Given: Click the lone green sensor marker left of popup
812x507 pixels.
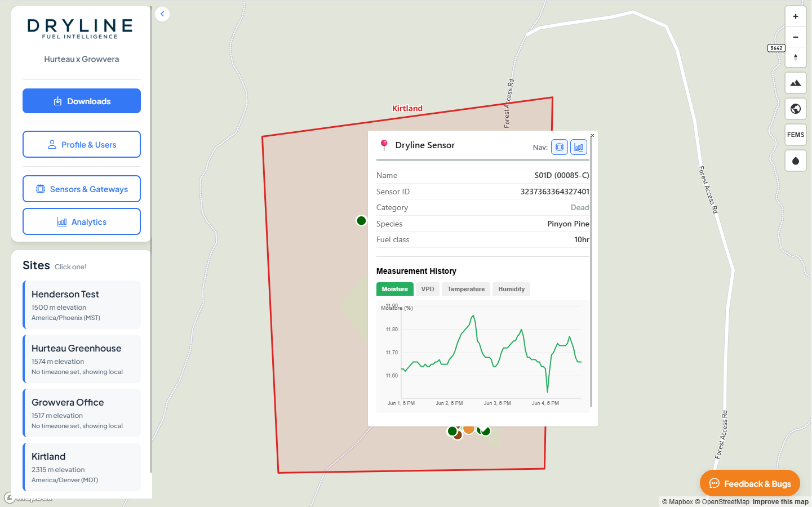Looking at the screenshot, I should coord(362,220).
